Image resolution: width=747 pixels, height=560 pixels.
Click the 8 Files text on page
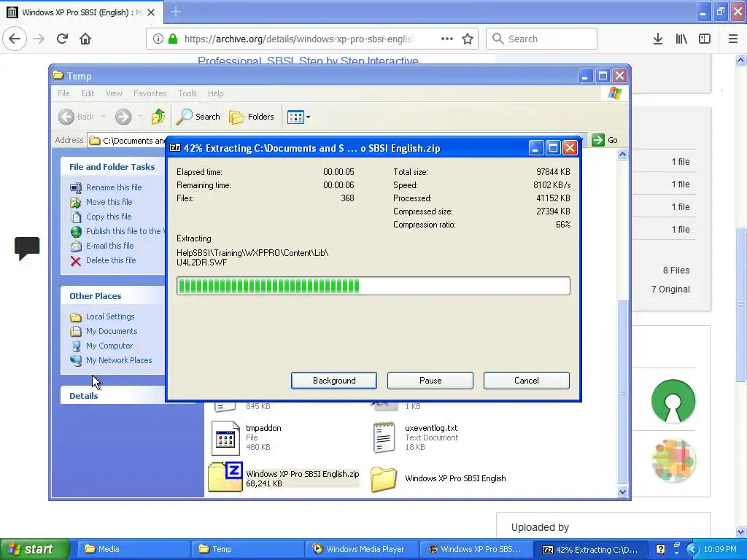[676, 270]
